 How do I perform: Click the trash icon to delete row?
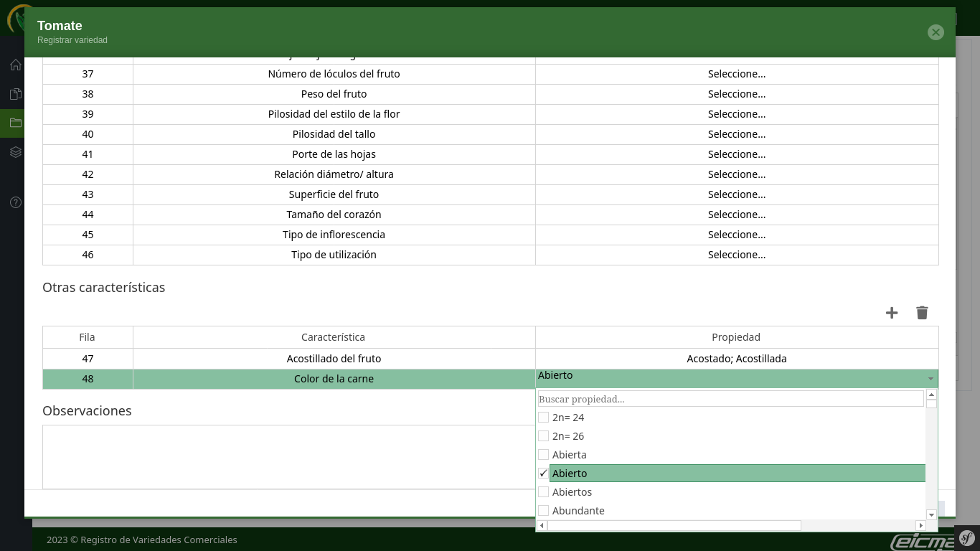click(922, 313)
